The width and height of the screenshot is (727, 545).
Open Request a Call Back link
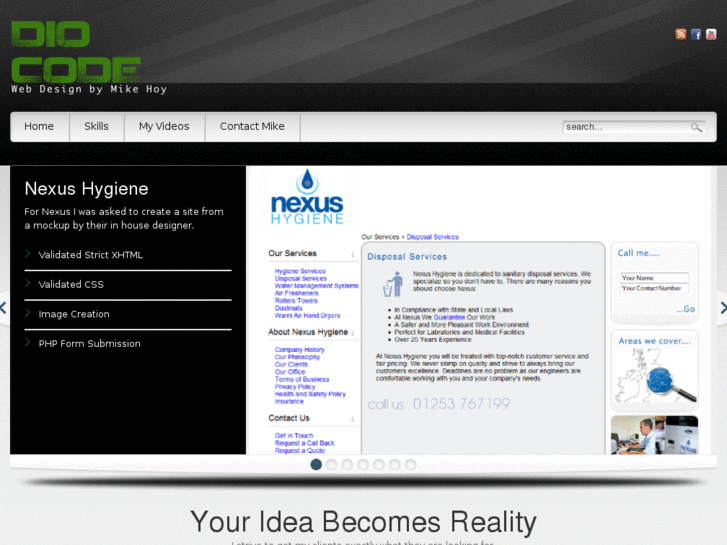[304, 443]
